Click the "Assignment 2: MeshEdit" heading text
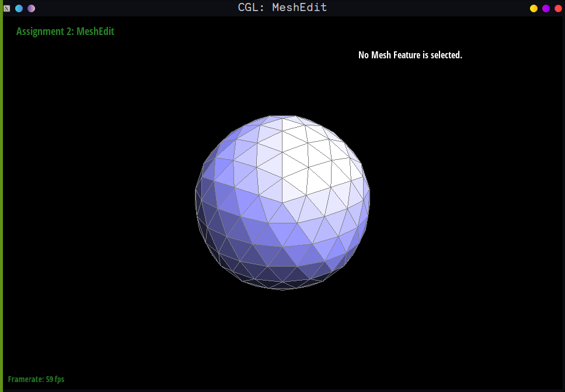 point(65,32)
